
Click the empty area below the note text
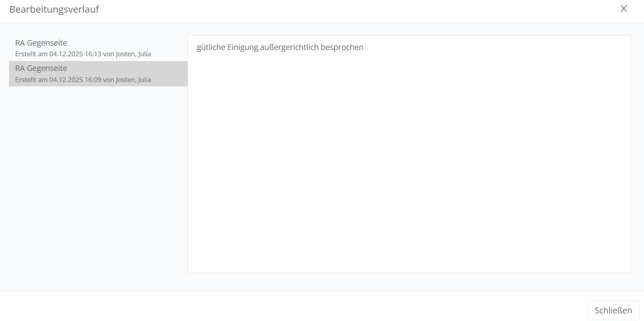click(409, 178)
